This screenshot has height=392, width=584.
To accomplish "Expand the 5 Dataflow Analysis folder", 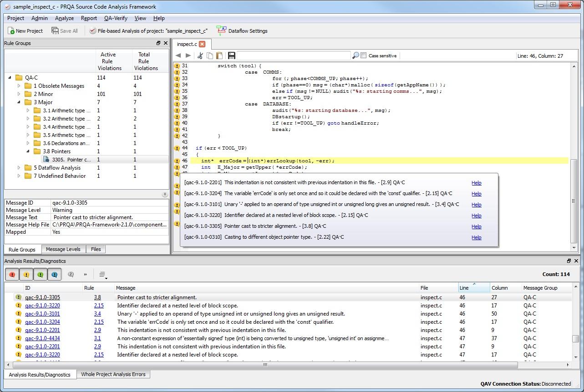I will coord(19,168).
